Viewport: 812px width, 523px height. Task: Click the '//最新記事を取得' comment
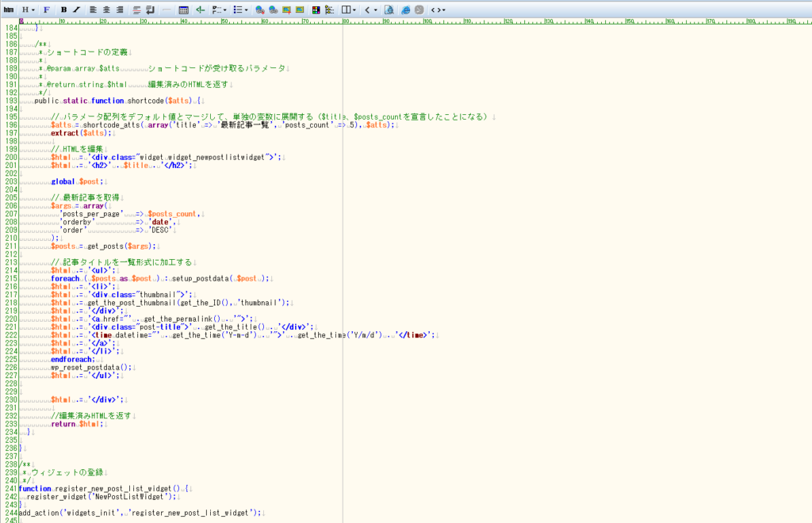click(85, 197)
